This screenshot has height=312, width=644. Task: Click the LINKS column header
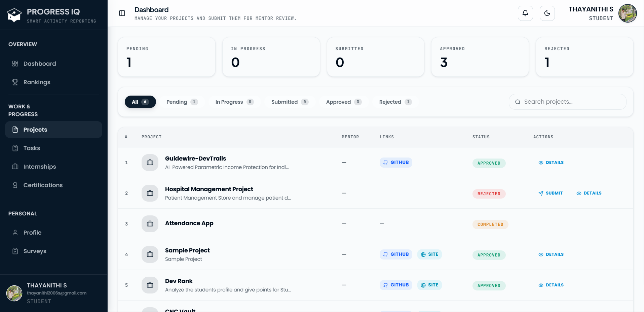coord(387,137)
